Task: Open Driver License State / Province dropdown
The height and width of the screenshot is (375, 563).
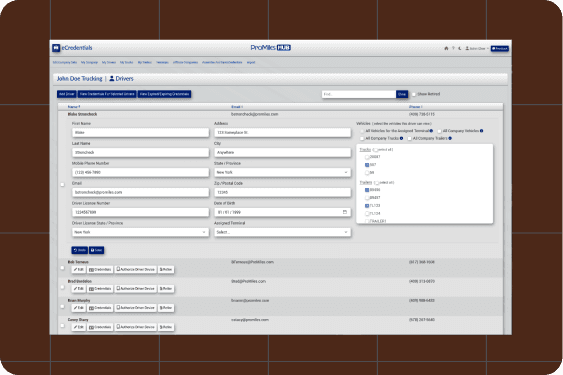Action: click(x=140, y=232)
